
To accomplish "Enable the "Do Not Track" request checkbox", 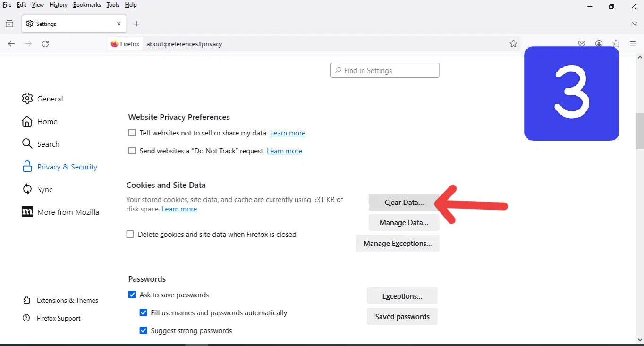I will click(132, 151).
